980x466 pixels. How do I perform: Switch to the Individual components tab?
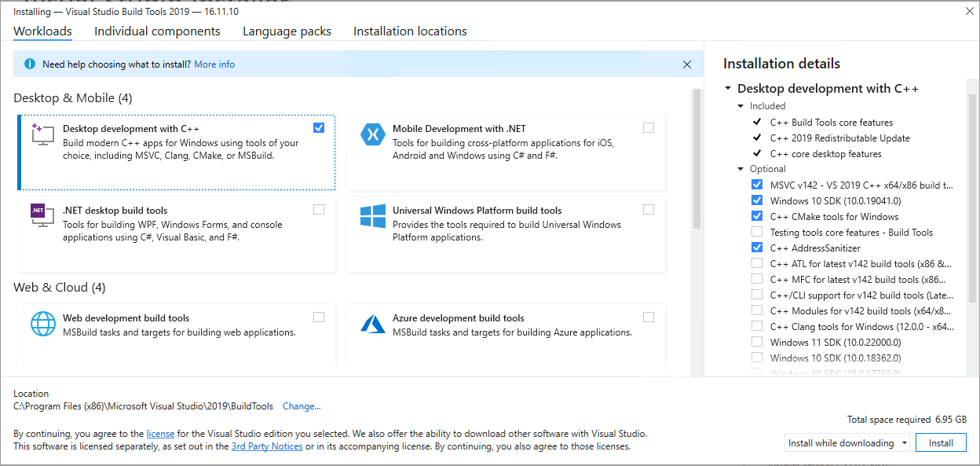(156, 31)
